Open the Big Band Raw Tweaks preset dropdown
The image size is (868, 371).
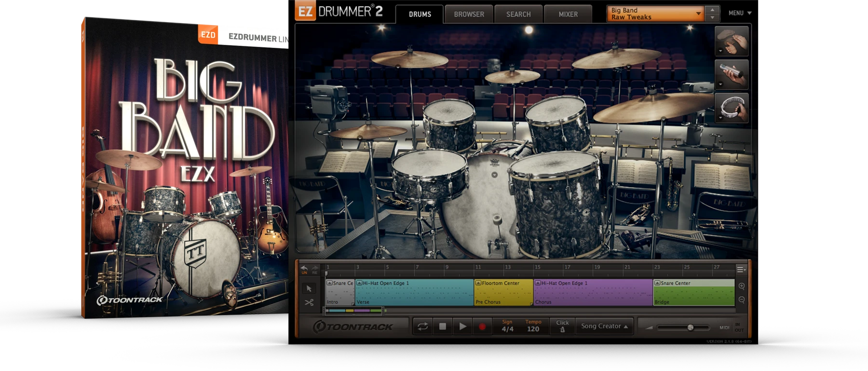[655, 14]
